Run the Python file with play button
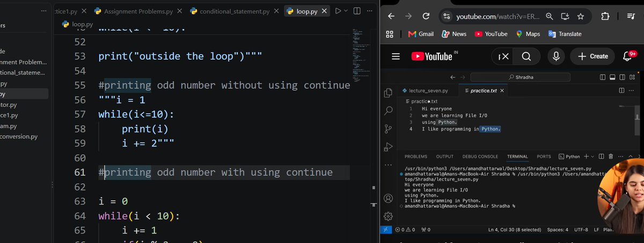Viewport: 644px width, 243px height. (x=338, y=11)
